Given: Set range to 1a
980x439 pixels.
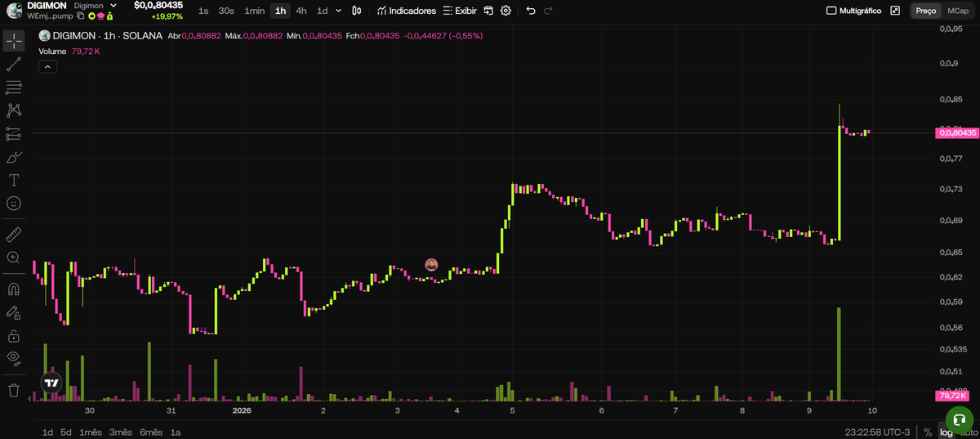Looking at the screenshot, I should [x=175, y=432].
